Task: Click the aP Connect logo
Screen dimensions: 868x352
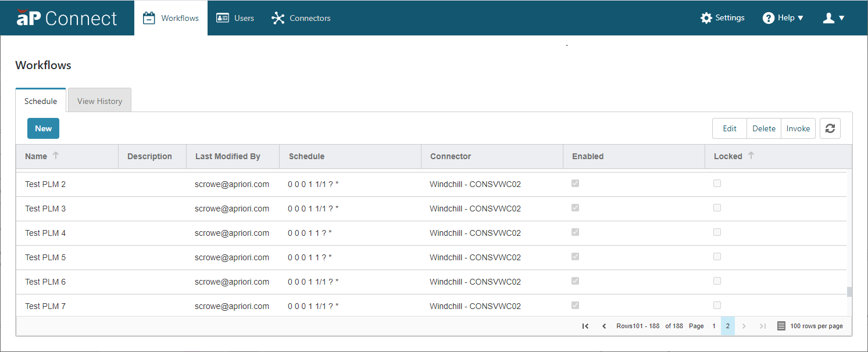Action: (67, 18)
